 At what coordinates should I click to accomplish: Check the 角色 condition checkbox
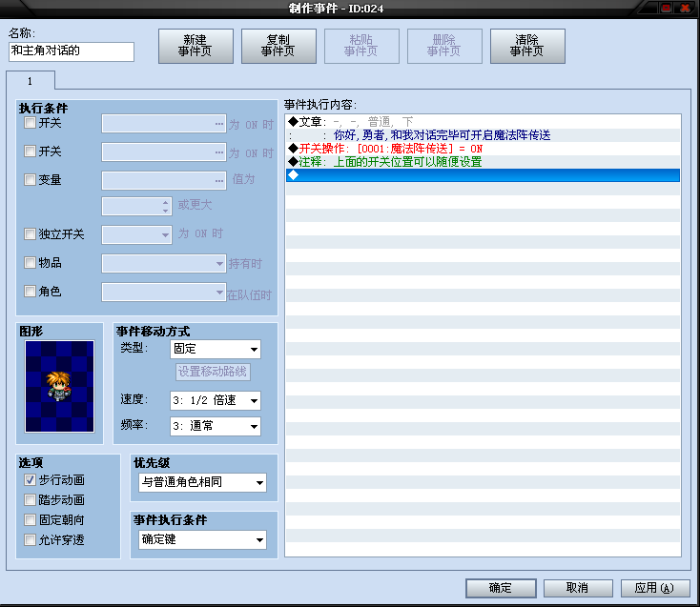click(30, 292)
